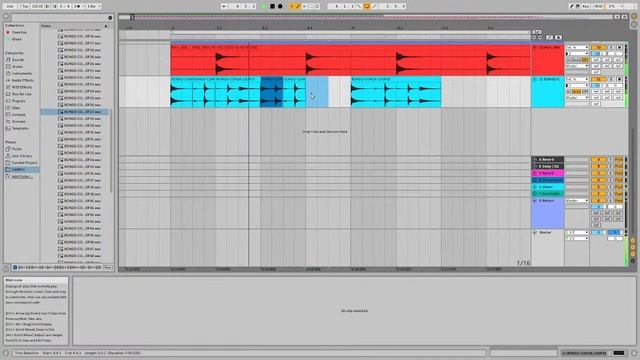Viewport: 640px width, 360px height.
Task: Open Plug-ins browser category
Action: point(16,101)
